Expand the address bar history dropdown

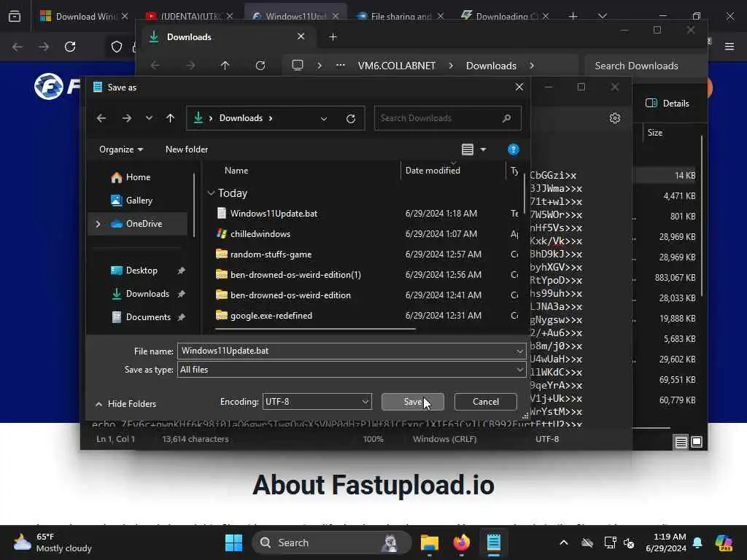pyautogui.click(x=324, y=119)
